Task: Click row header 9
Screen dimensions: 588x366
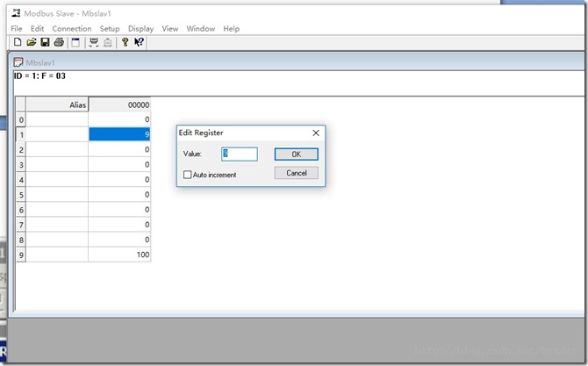Action: tap(21, 255)
